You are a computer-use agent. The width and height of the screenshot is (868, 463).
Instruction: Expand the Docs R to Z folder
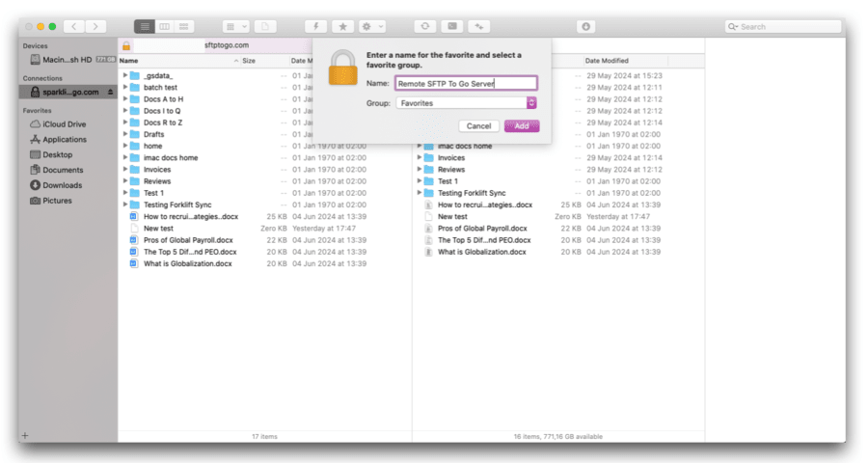click(x=125, y=123)
